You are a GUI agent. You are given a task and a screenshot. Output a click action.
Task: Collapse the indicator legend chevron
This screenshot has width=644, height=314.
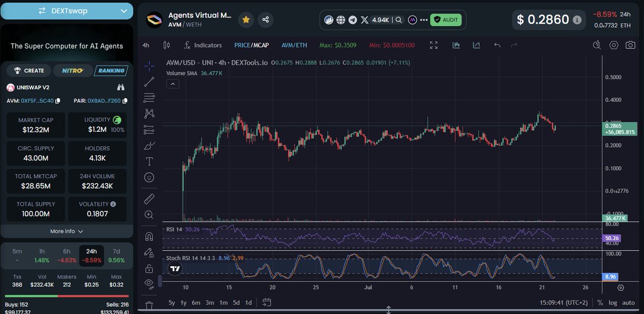tap(173, 84)
